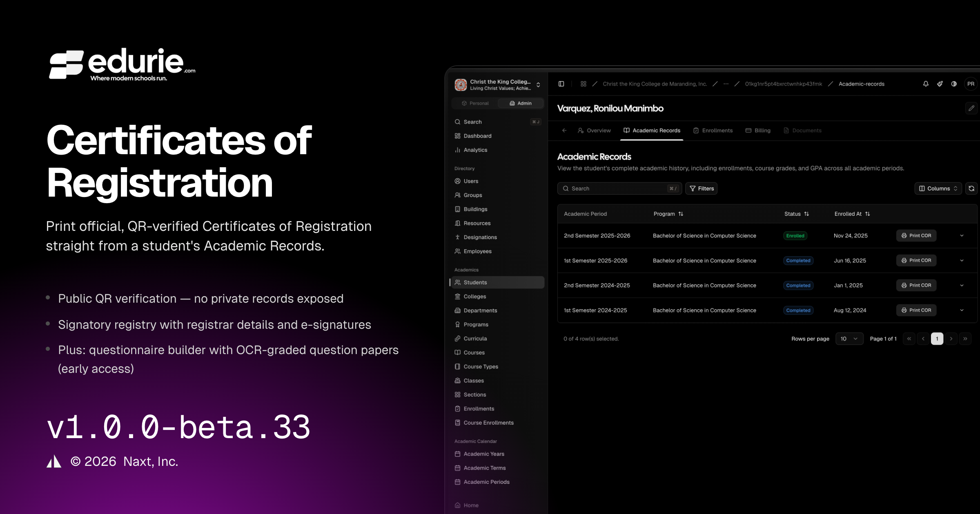Open Departments in the sidebar
The height and width of the screenshot is (514, 980).
point(498,310)
